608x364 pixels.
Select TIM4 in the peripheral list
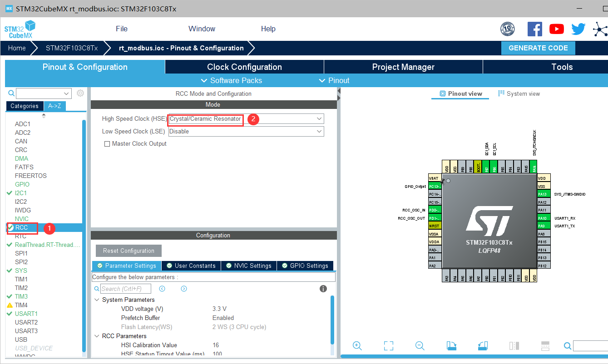click(x=21, y=305)
